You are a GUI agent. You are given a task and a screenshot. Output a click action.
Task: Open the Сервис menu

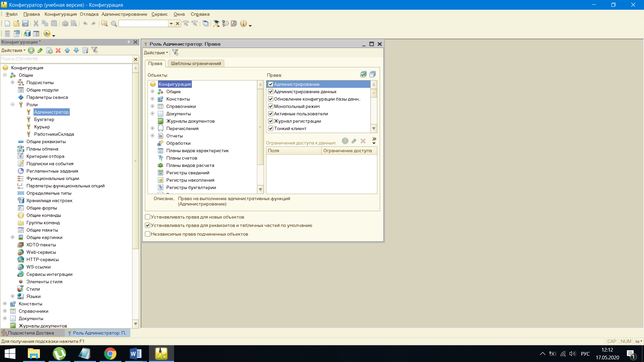160,14
